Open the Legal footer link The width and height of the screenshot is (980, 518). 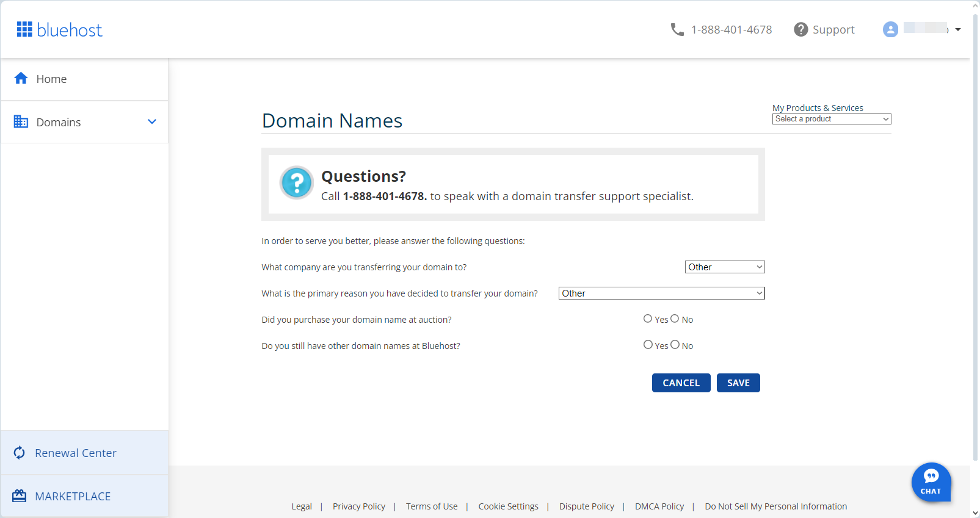pyautogui.click(x=302, y=506)
